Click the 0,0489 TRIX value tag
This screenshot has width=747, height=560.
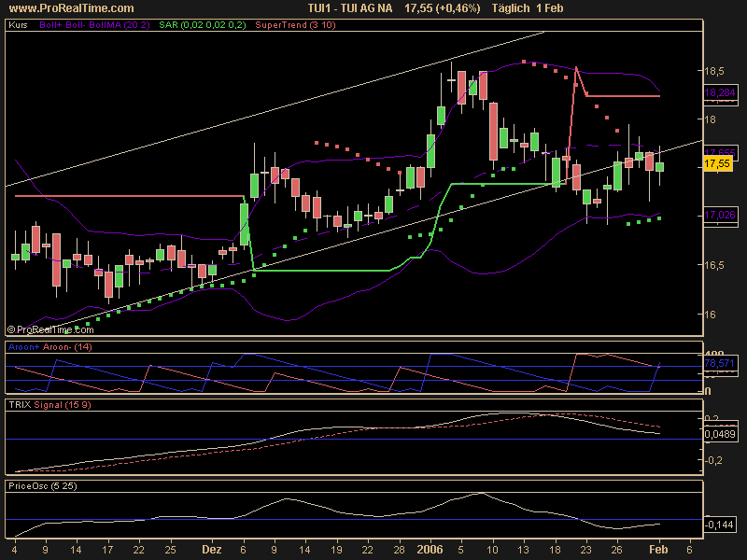tap(720, 435)
